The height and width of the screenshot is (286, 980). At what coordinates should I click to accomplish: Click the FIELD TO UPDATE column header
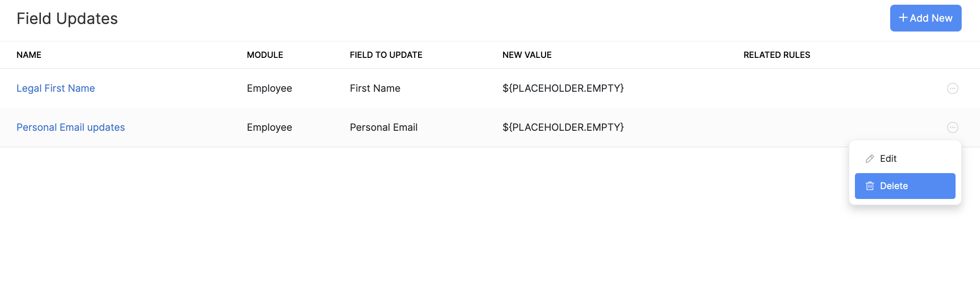point(386,55)
